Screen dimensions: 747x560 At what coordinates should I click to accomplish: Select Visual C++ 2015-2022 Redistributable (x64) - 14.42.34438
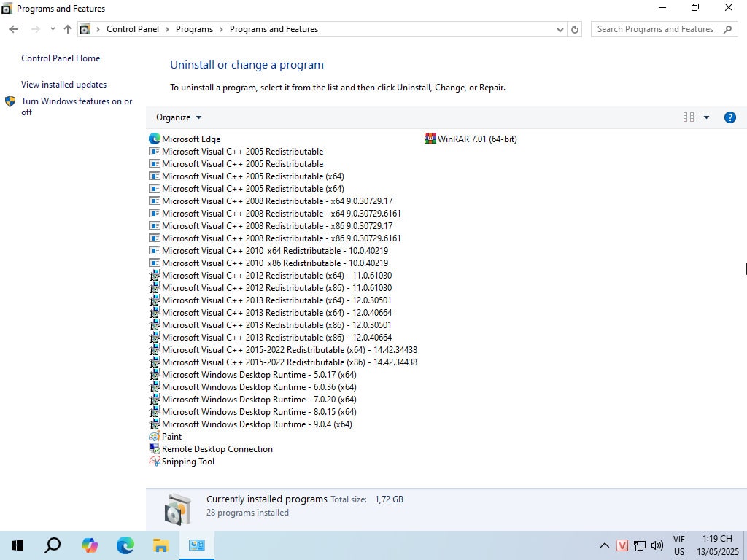[x=284, y=350]
